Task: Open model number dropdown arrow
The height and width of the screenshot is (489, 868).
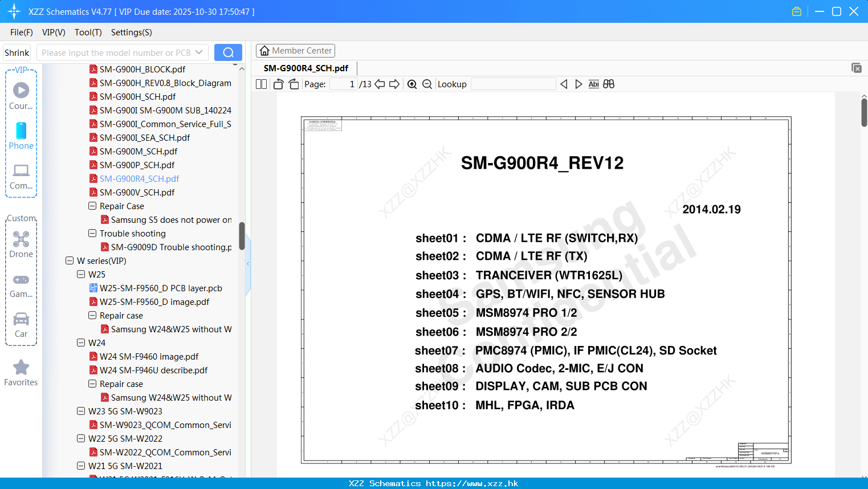Action: coord(199,52)
